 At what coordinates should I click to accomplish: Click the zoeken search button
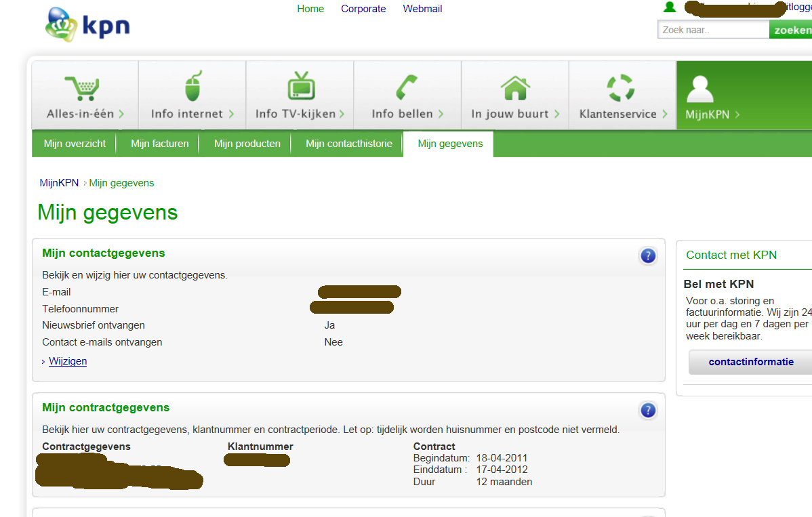[x=792, y=30]
